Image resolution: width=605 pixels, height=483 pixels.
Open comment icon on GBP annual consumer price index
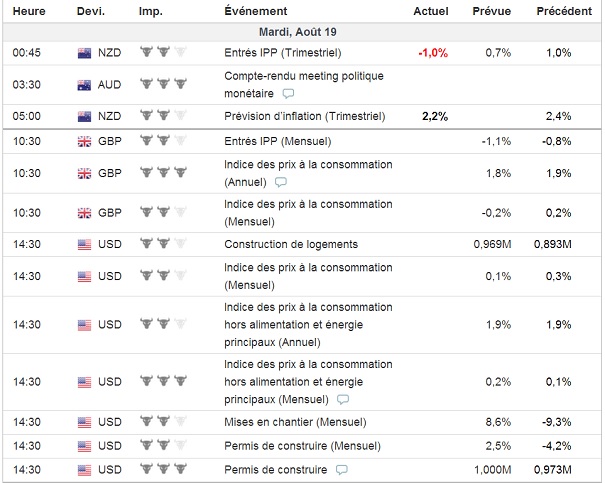(280, 182)
